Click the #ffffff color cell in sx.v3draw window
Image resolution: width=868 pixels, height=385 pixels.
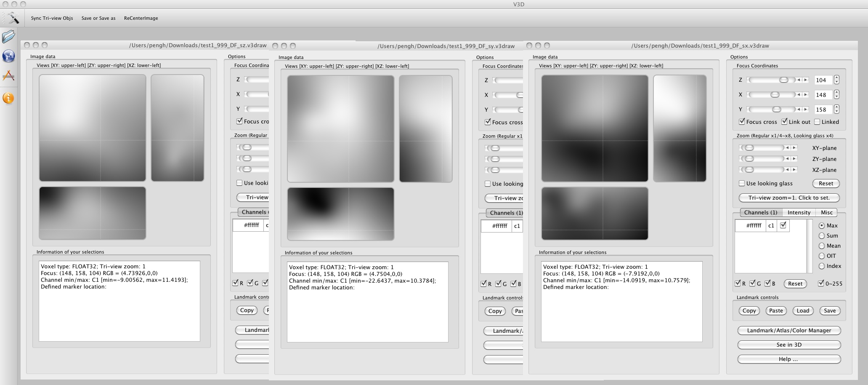click(754, 226)
